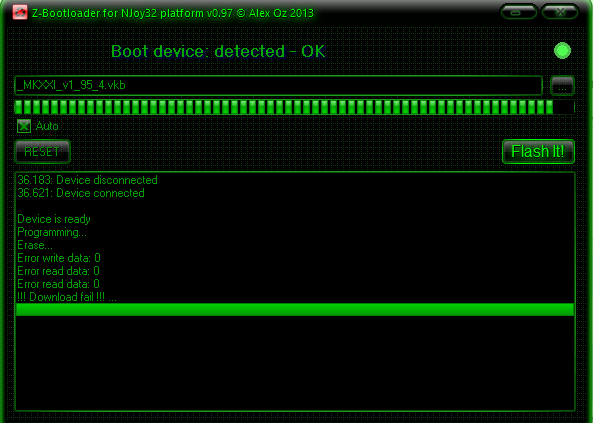Click the Auto label text

pyautogui.click(x=47, y=126)
